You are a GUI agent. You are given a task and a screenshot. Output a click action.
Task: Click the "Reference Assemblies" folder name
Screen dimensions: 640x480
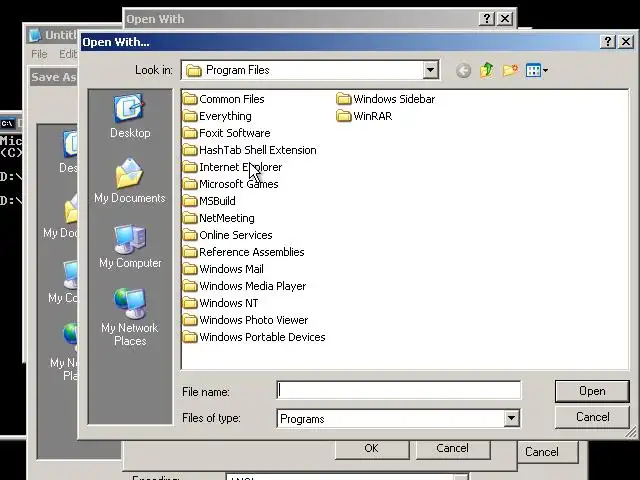pyautogui.click(x=251, y=252)
